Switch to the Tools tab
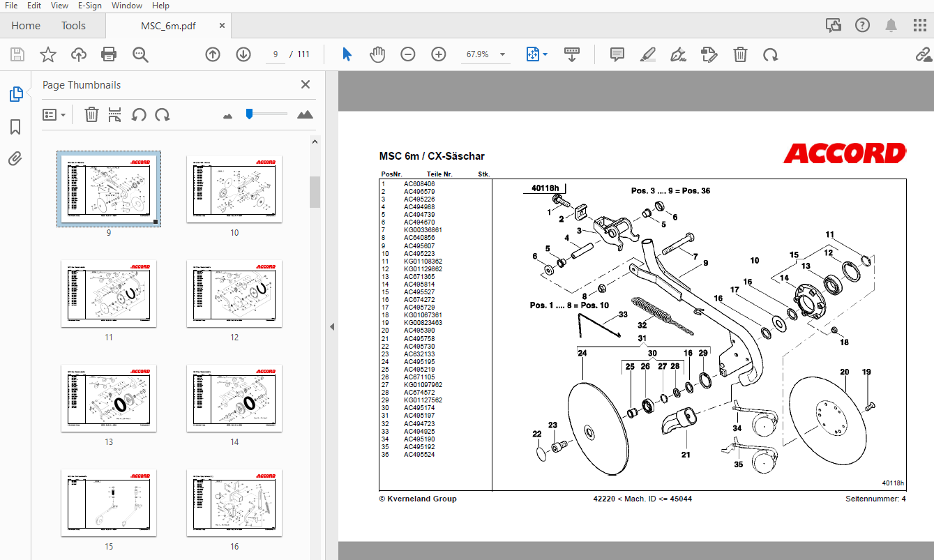The width and height of the screenshot is (934, 560). pos(73,26)
